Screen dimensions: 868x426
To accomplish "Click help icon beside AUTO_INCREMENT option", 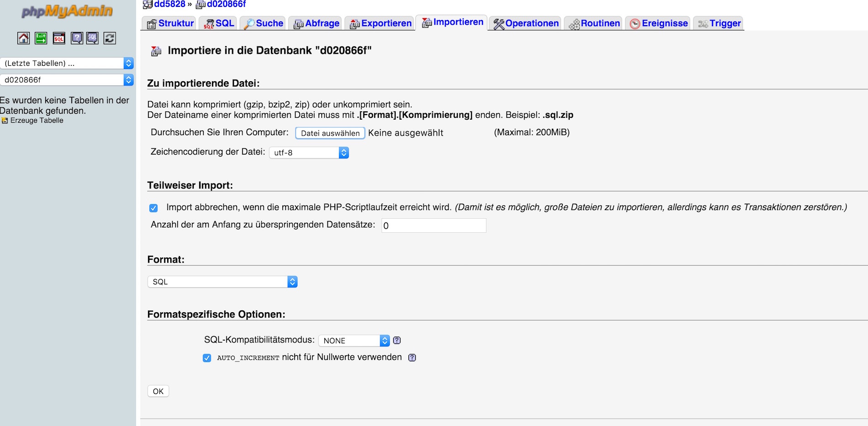I will 412,358.
